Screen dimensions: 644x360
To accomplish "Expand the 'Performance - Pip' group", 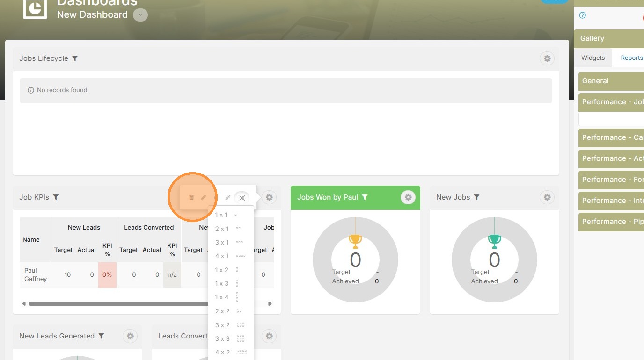I will [611, 222].
